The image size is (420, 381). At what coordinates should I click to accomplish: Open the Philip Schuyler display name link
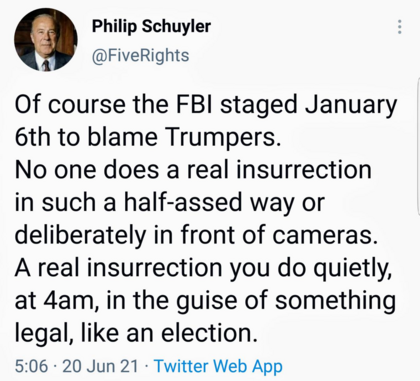(151, 26)
